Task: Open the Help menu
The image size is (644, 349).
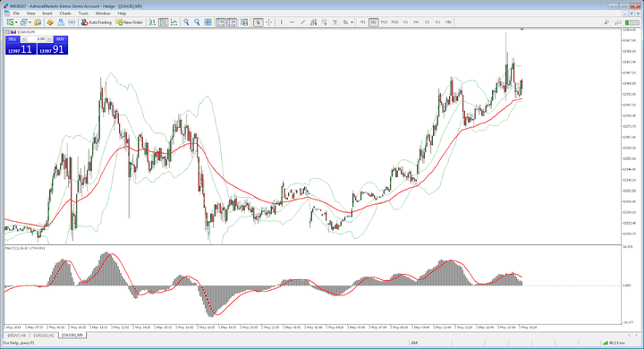Action: click(x=122, y=13)
